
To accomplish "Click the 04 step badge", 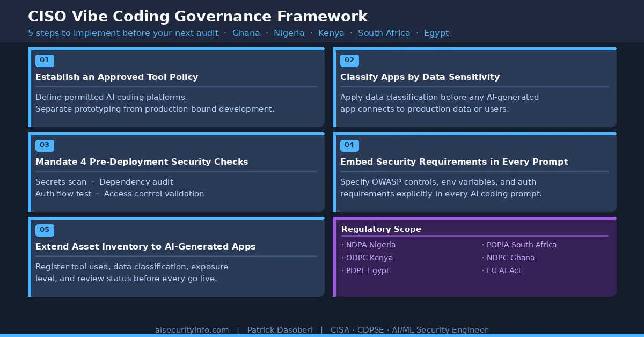I will [x=349, y=145].
